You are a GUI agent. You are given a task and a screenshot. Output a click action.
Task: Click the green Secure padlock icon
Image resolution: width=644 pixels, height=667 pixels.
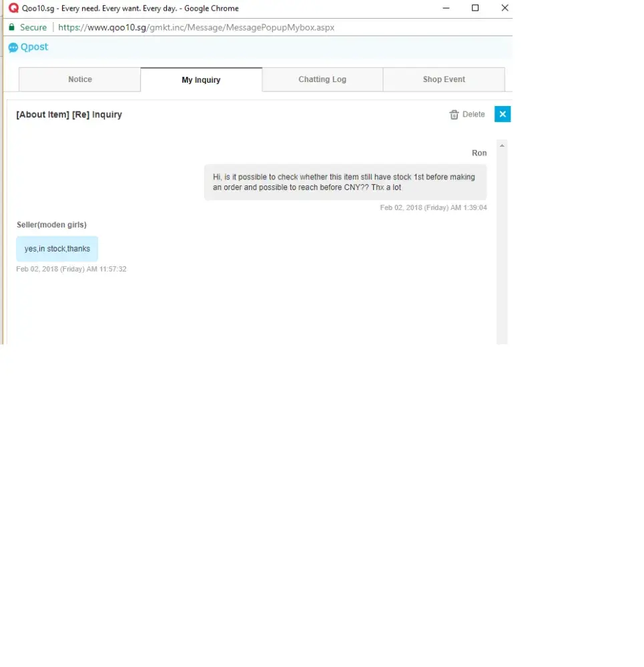tap(11, 27)
